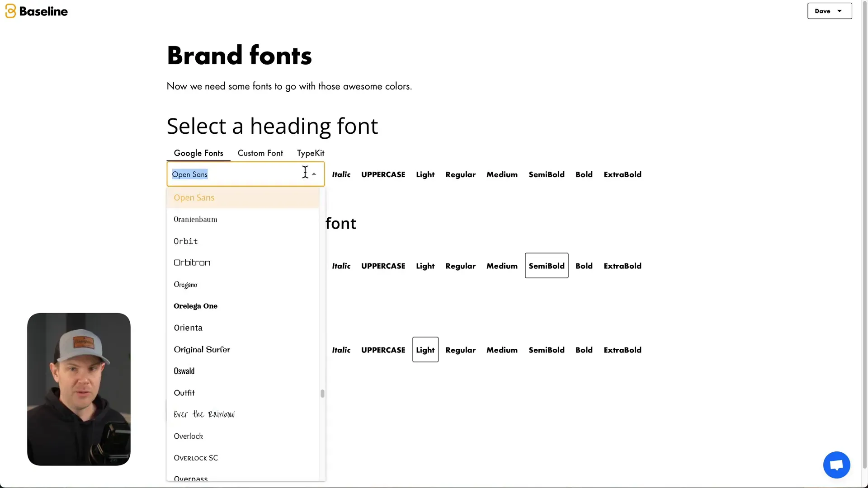Select Regular in the Light-selected row
Viewport: 868px width, 488px height.
pos(460,350)
